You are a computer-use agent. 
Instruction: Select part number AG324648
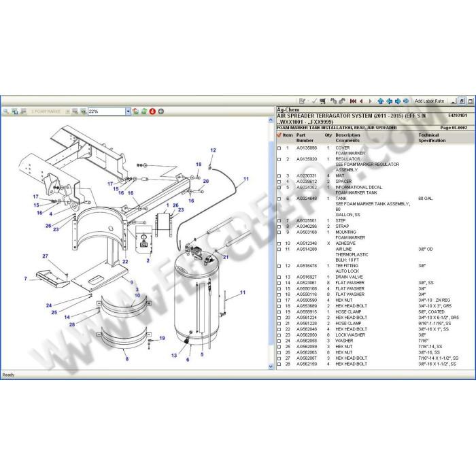click(307, 199)
